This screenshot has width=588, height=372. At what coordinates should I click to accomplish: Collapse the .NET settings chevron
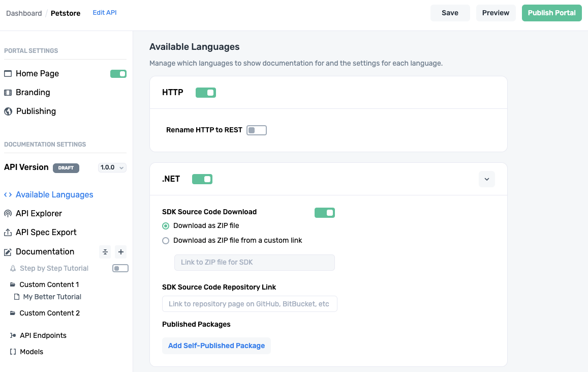487,179
